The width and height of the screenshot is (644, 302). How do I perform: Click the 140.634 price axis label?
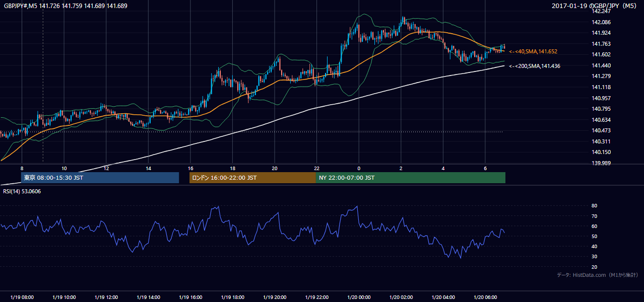click(602, 120)
